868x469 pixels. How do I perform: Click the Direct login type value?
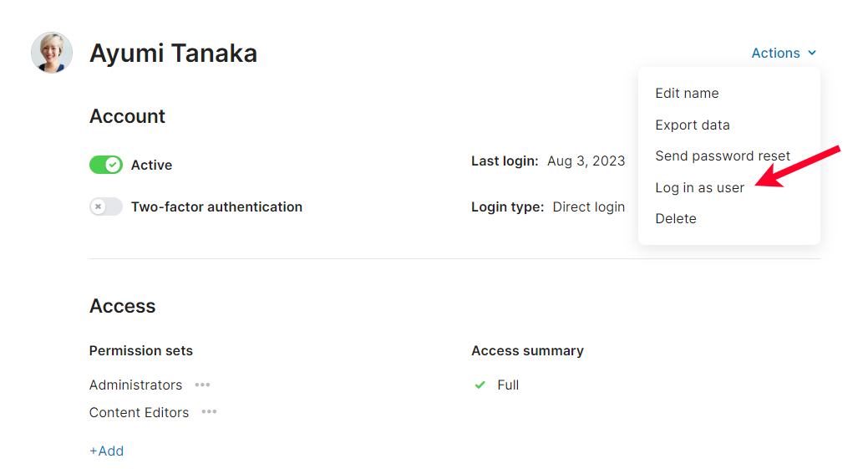point(588,206)
